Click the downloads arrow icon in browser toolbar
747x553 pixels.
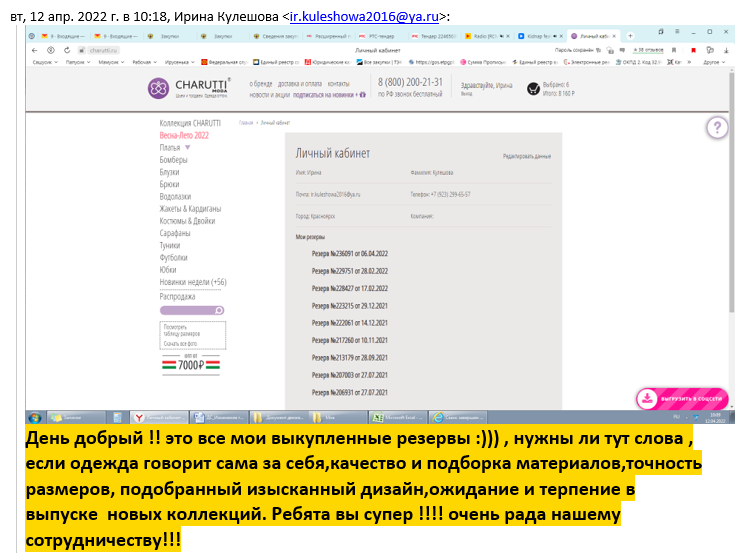(x=726, y=50)
